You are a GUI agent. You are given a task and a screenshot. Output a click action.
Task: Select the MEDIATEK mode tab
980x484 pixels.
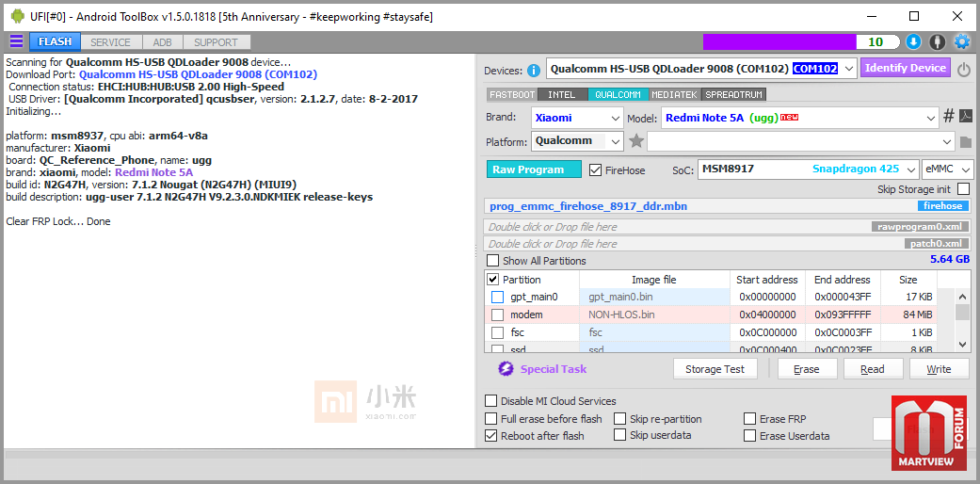click(675, 94)
